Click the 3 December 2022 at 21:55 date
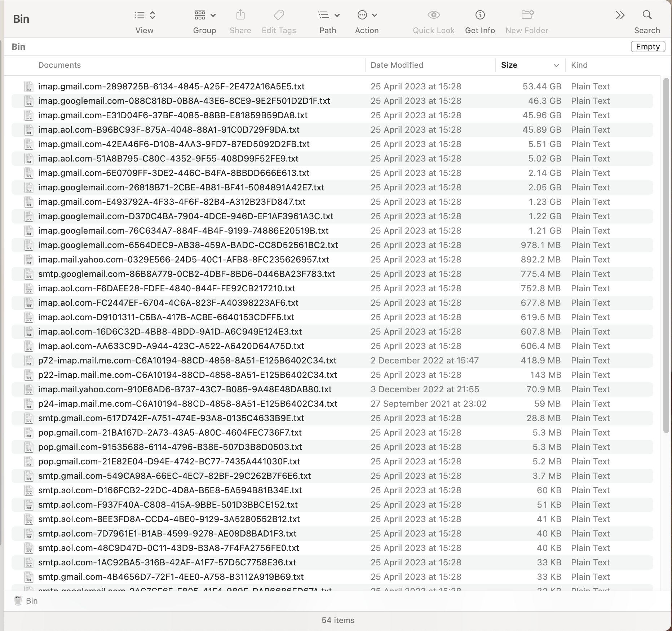Image resolution: width=672 pixels, height=631 pixels. click(425, 389)
